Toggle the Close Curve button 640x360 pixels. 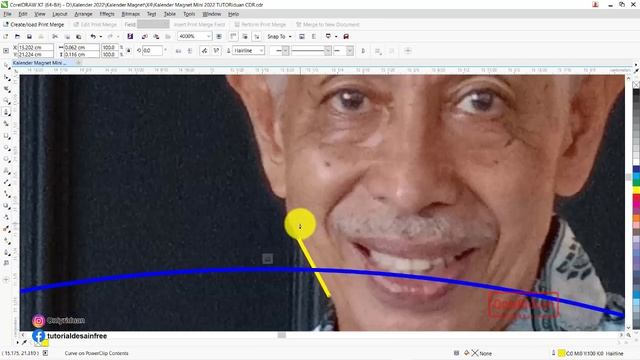point(363,51)
